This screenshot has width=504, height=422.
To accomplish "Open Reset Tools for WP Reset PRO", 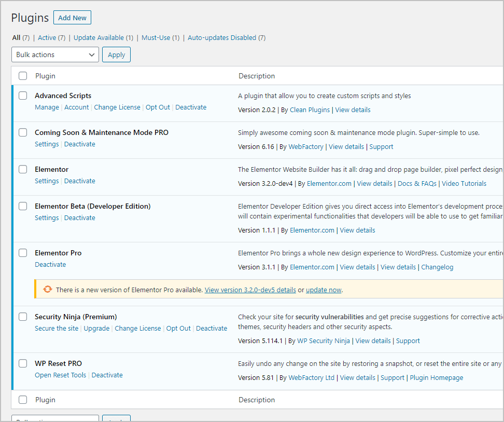I will tap(60, 375).
